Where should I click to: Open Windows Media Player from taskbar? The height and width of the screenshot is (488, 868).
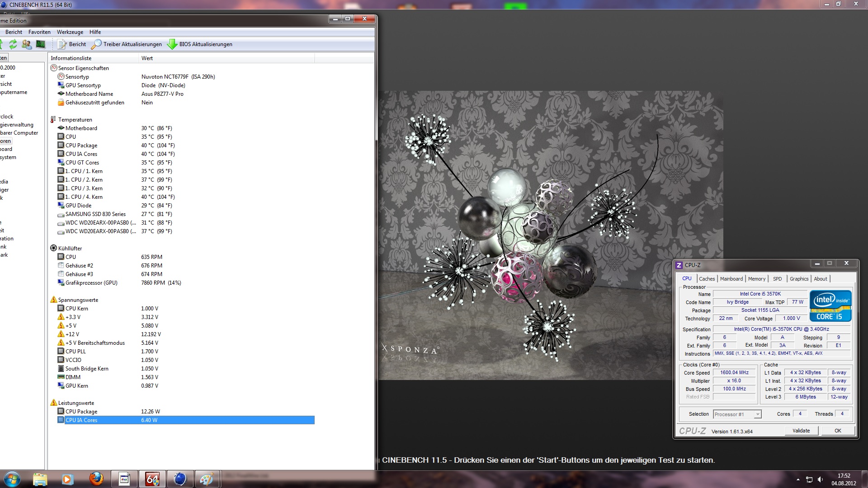(x=67, y=479)
